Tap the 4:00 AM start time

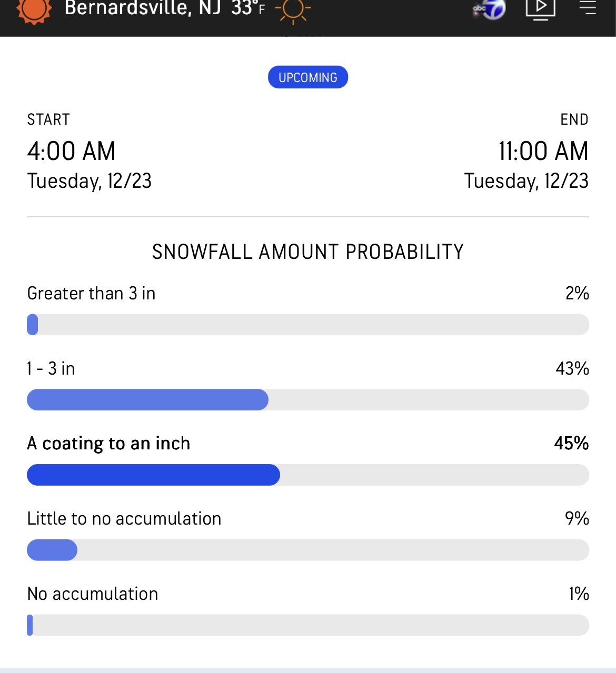point(72,151)
